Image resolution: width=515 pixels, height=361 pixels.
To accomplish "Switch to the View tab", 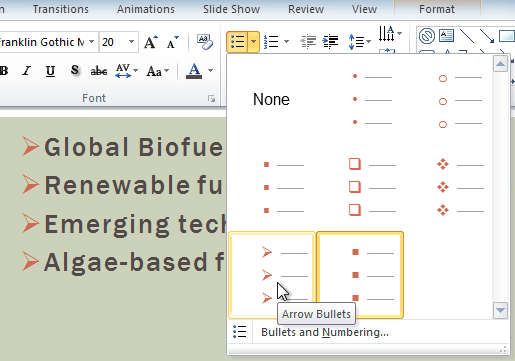I will click(364, 9).
